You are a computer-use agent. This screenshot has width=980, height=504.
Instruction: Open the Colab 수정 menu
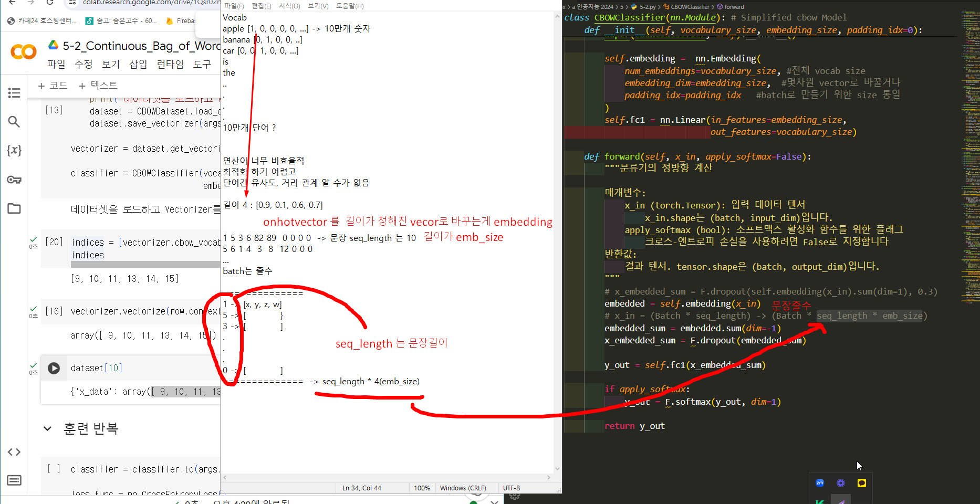pyautogui.click(x=84, y=64)
